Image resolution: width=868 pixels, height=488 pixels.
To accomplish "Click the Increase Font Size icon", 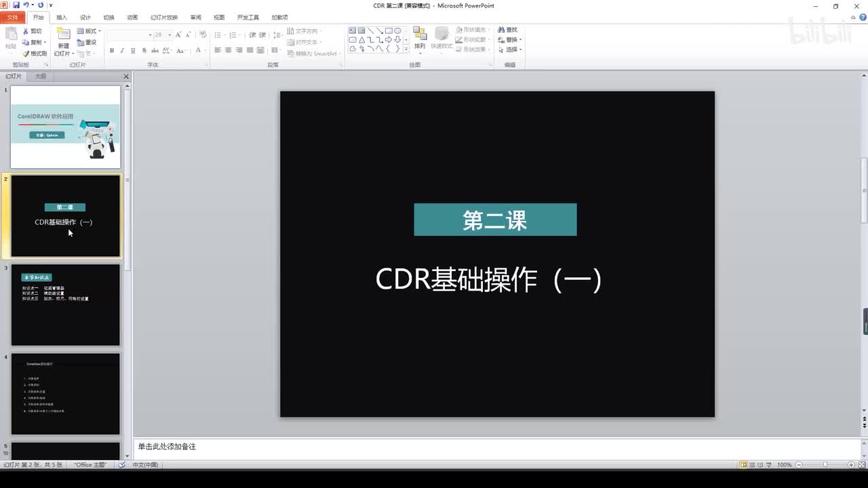I will tap(178, 35).
